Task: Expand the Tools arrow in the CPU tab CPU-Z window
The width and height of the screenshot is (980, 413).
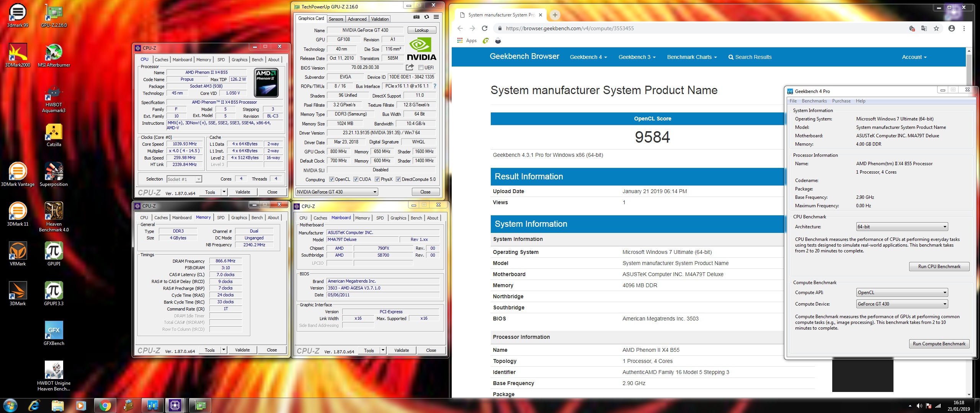Action: (x=224, y=192)
